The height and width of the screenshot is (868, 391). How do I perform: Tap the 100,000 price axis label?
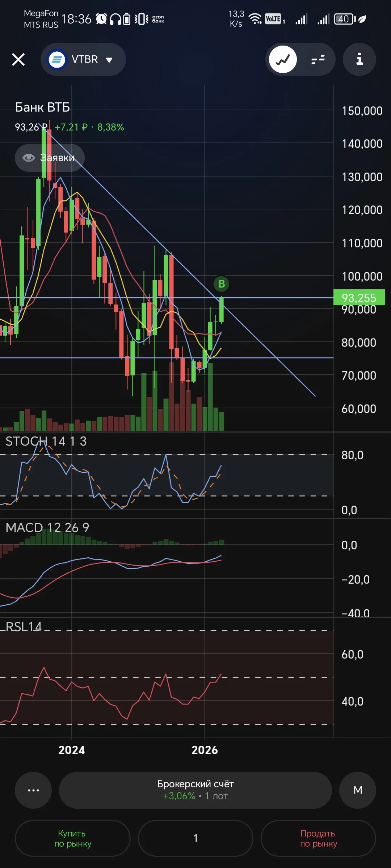point(362,276)
